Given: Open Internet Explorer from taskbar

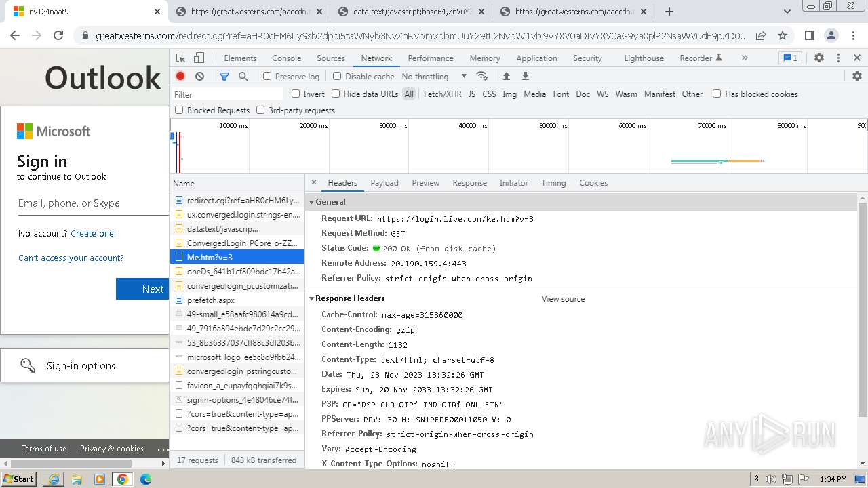Looking at the screenshot, I should click(x=54, y=479).
